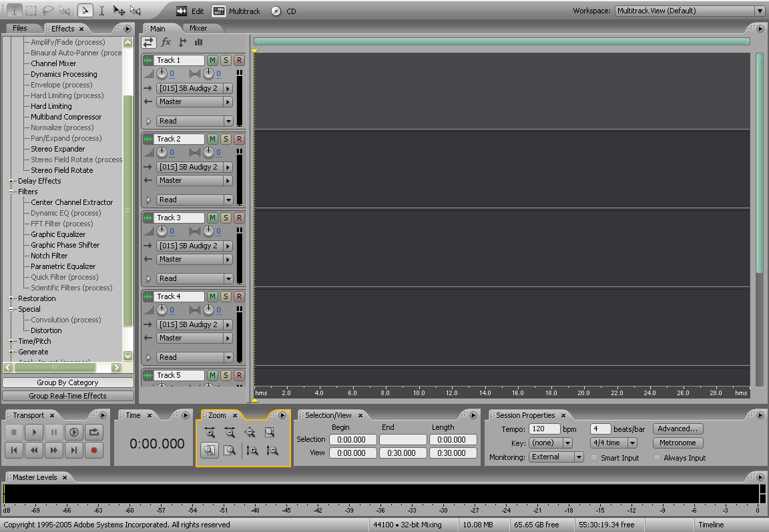Click the Tempo input field
This screenshot has width=769, height=532.
pyautogui.click(x=544, y=429)
